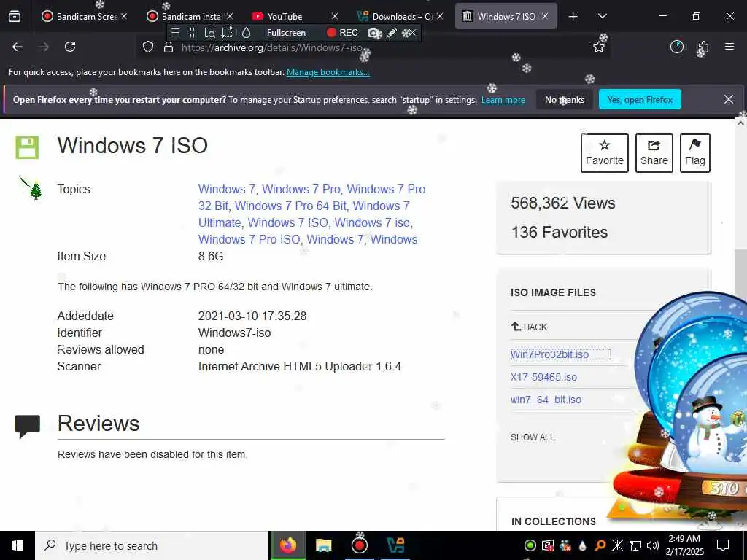
Task: Download X17-59465.iso file
Action: pyautogui.click(x=543, y=377)
